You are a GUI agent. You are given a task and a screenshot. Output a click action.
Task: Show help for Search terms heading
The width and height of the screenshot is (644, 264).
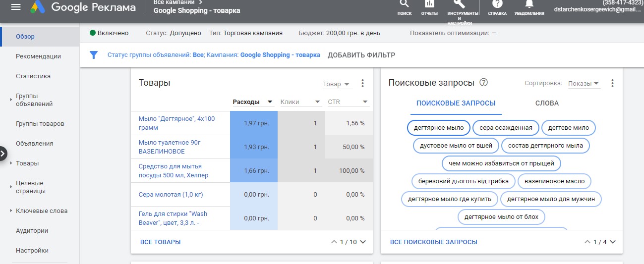(x=484, y=83)
